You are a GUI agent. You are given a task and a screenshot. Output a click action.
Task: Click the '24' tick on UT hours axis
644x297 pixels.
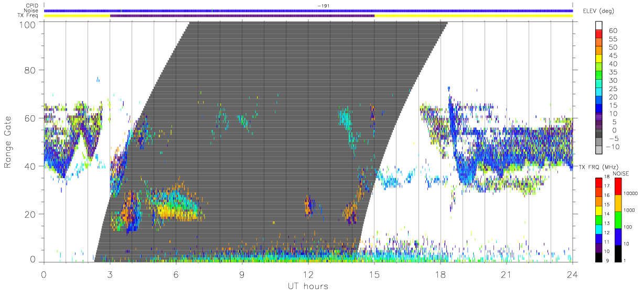573,274
